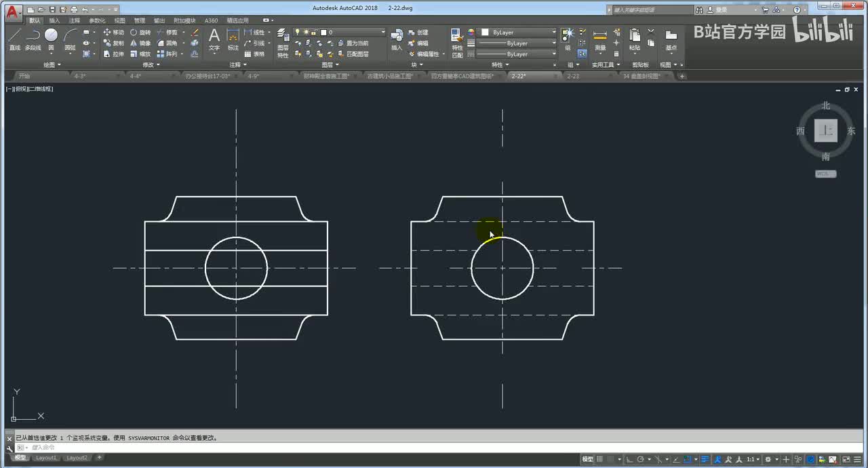Click white color swatch in properties ByLayer
The image size is (868, 468).
485,33
